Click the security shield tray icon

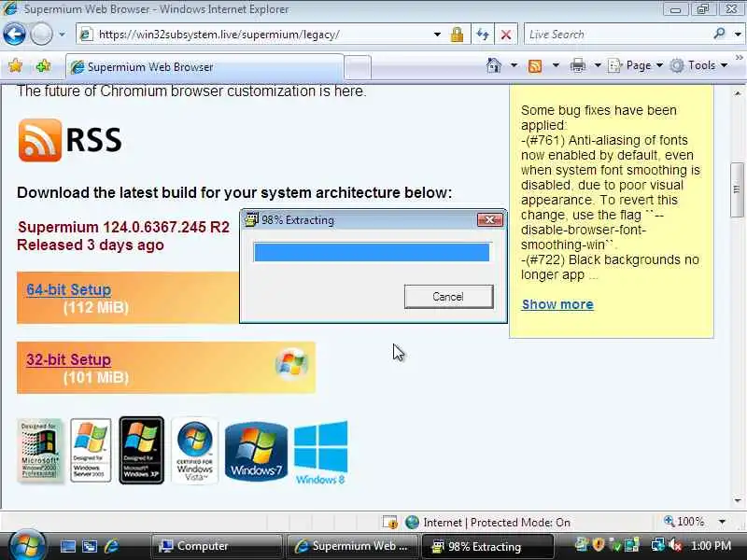pyautogui.click(x=599, y=545)
